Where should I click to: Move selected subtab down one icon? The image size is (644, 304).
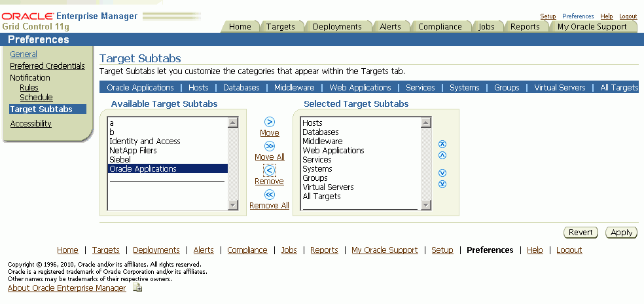442,173
